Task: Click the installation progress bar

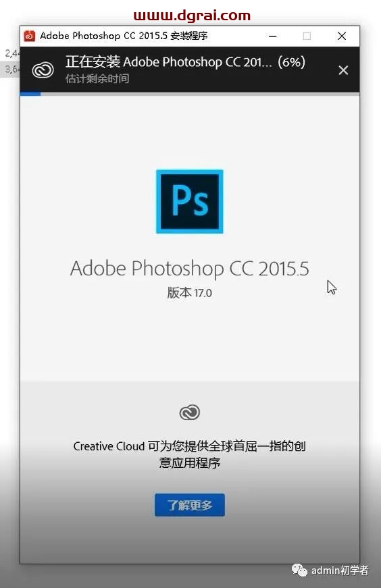Action: (x=190, y=94)
